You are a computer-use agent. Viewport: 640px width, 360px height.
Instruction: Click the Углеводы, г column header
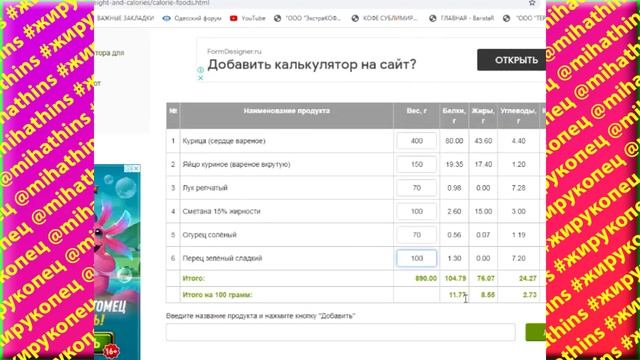click(518, 116)
